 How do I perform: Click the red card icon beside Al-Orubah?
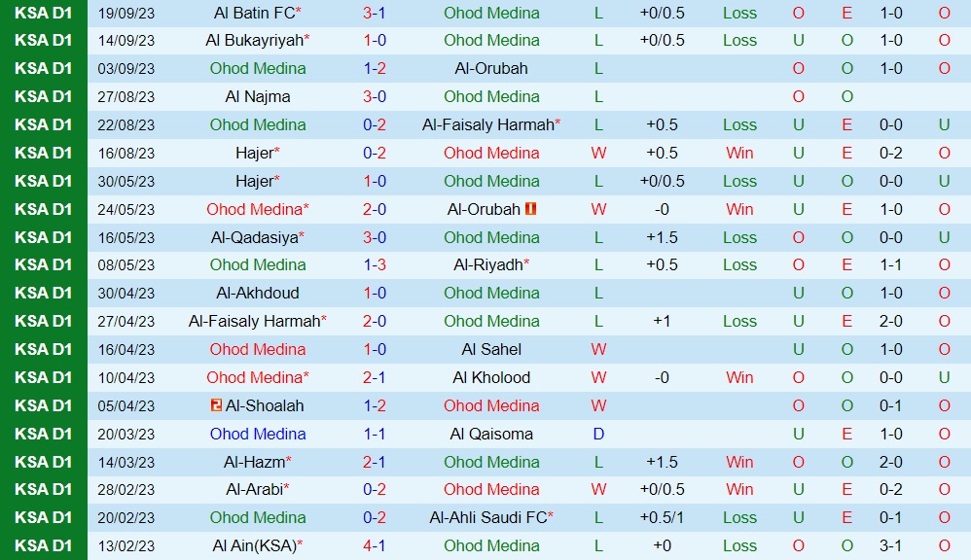tap(531, 209)
